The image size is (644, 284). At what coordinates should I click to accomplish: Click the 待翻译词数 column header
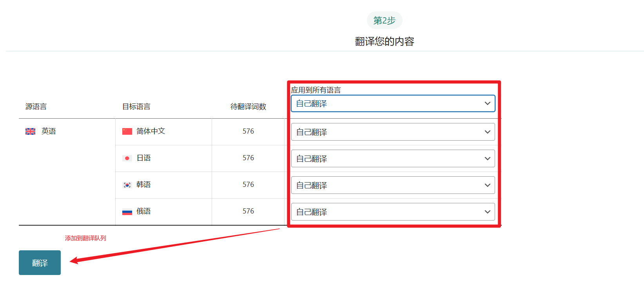tap(248, 107)
